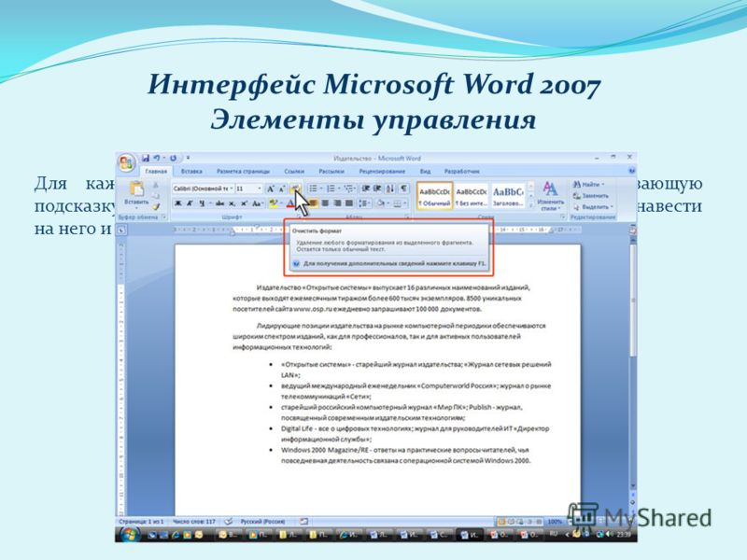This screenshot has width=747, height=560.
Task: Open the Разработчик ribbon tab
Action: coord(461,172)
